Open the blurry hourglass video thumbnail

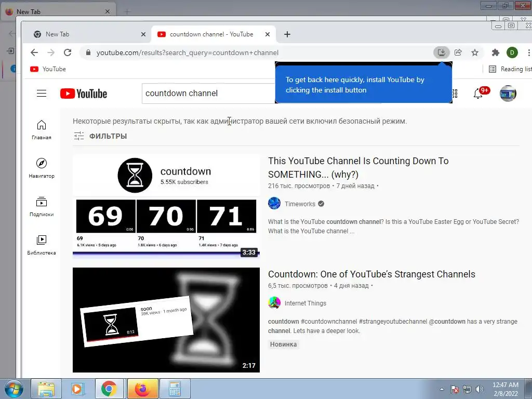point(166,320)
